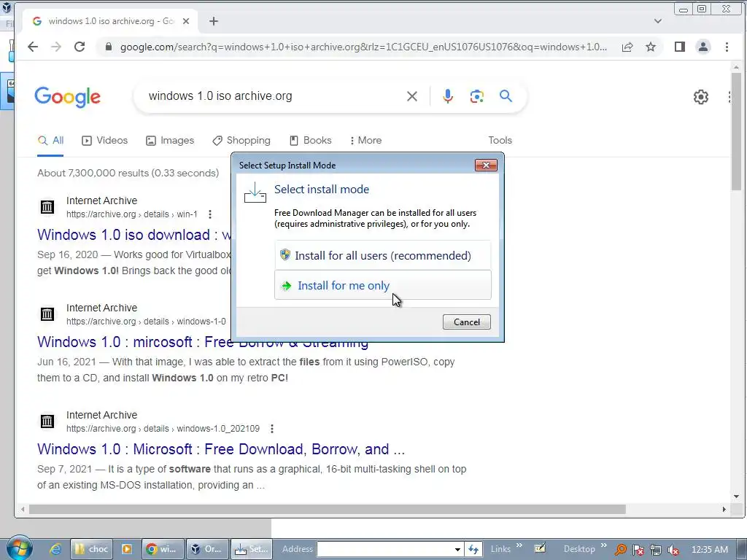Open the Windows Start orb
This screenshot has width=747, height=560.
(x=19, y=548)
